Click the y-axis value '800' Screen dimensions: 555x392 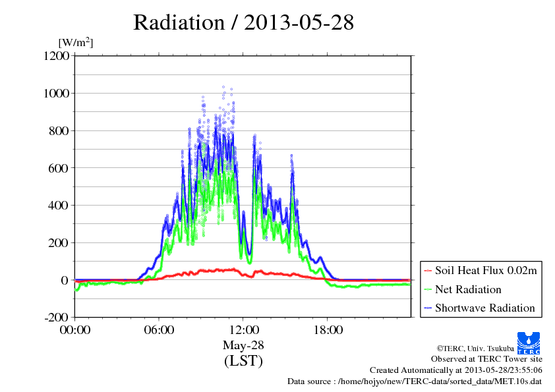(59, 131)
